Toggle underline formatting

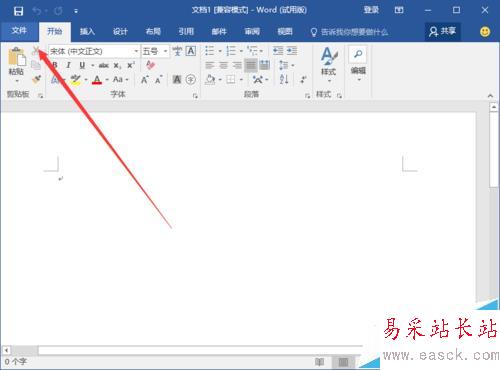coord(82,65)
